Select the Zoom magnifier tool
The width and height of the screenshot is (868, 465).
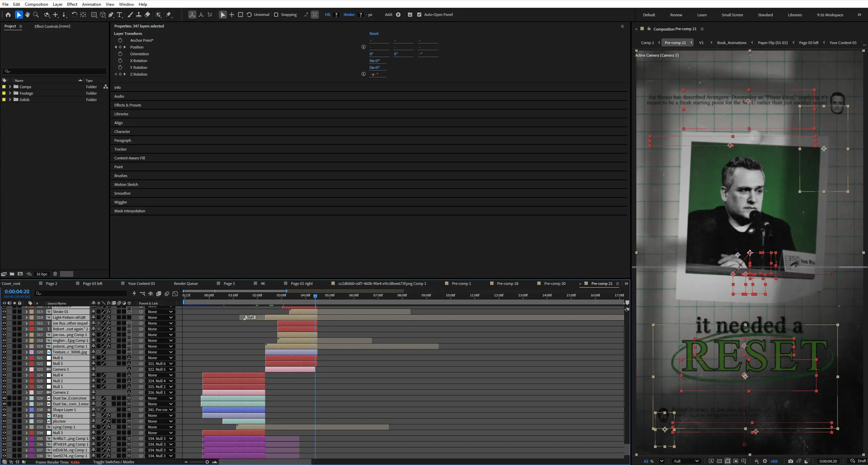point(36,15)
